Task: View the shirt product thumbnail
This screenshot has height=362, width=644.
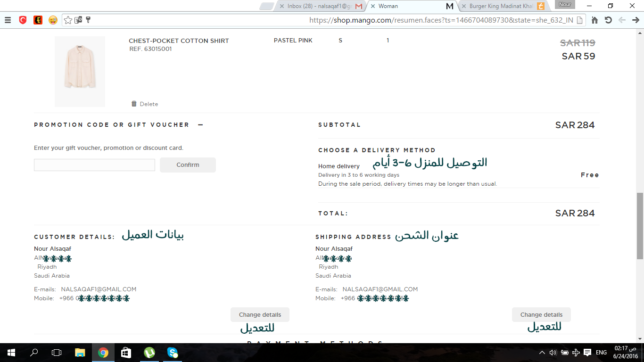Action: (x=80, y=71)
